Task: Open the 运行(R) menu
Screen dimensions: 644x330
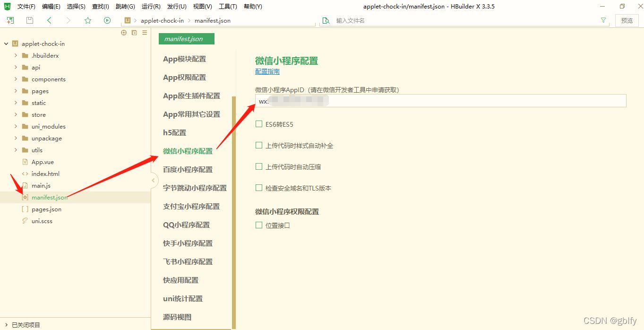Action: pos(151,6)
